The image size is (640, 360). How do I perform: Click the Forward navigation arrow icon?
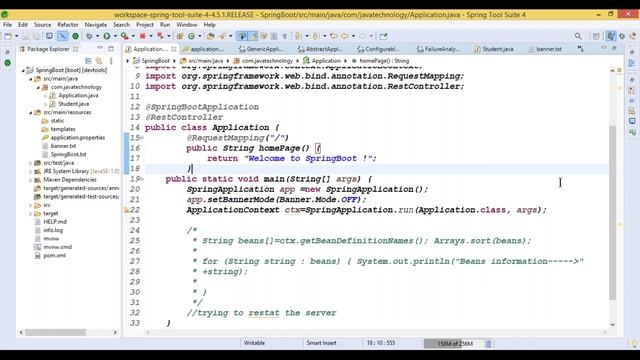tap(362, 36)
